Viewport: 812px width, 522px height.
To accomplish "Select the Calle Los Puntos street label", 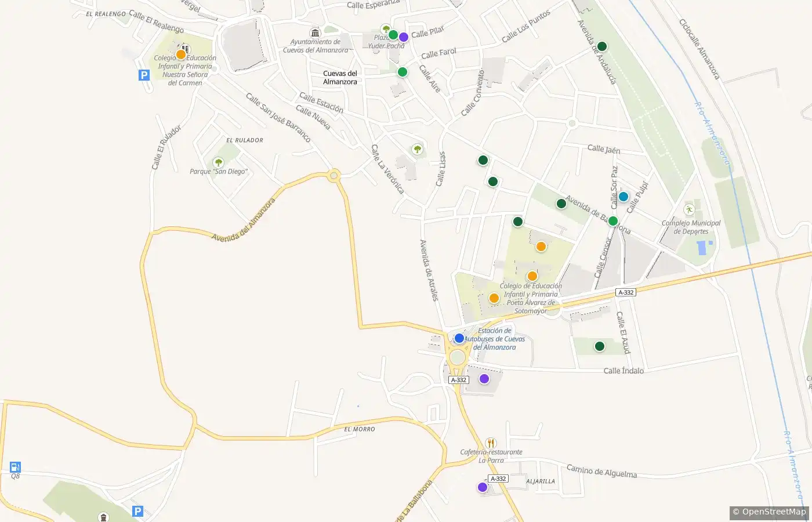I will point(526,26).
